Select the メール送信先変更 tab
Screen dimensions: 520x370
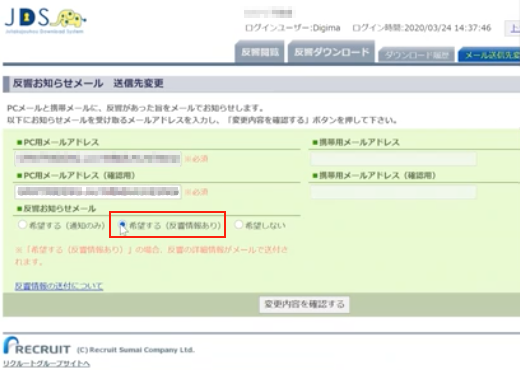pos(490,55)
